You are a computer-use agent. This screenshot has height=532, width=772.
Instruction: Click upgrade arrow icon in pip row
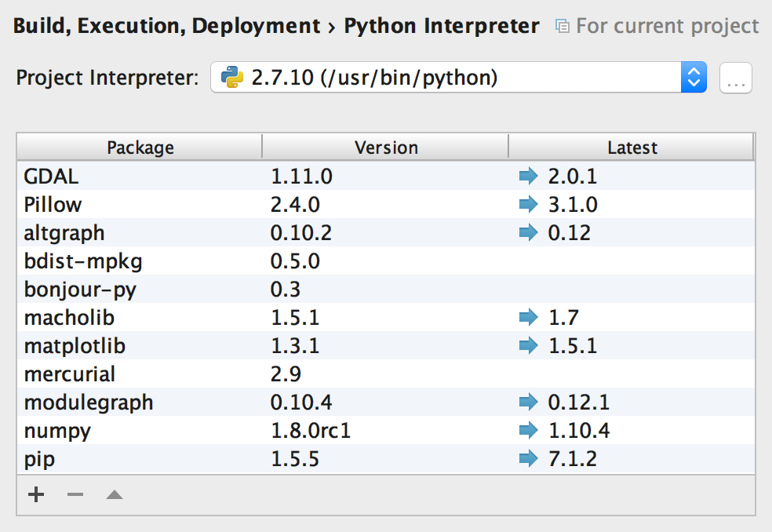529,458
